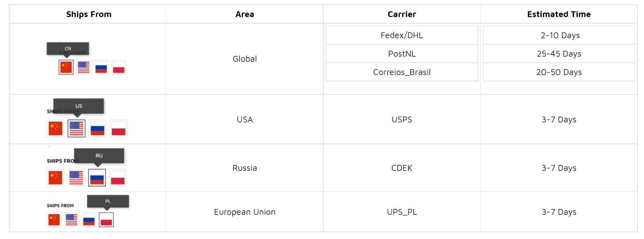644x239 pixels.
Task: Click the USA flag in the Global row
Action: 84,67
